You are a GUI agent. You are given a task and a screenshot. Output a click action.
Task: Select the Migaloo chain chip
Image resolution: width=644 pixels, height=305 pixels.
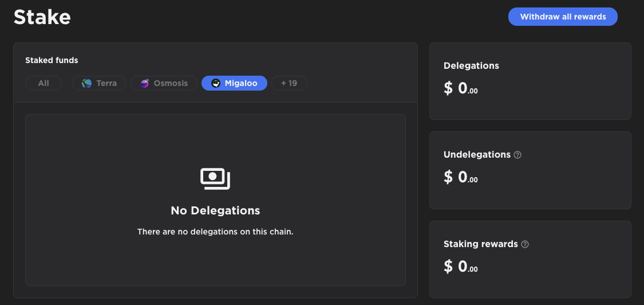coord(234,83)
